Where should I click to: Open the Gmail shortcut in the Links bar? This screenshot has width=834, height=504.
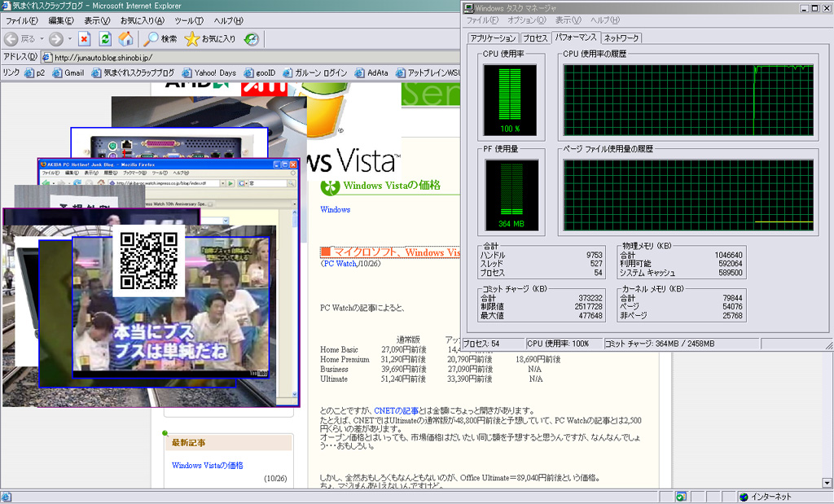[68, 72]
